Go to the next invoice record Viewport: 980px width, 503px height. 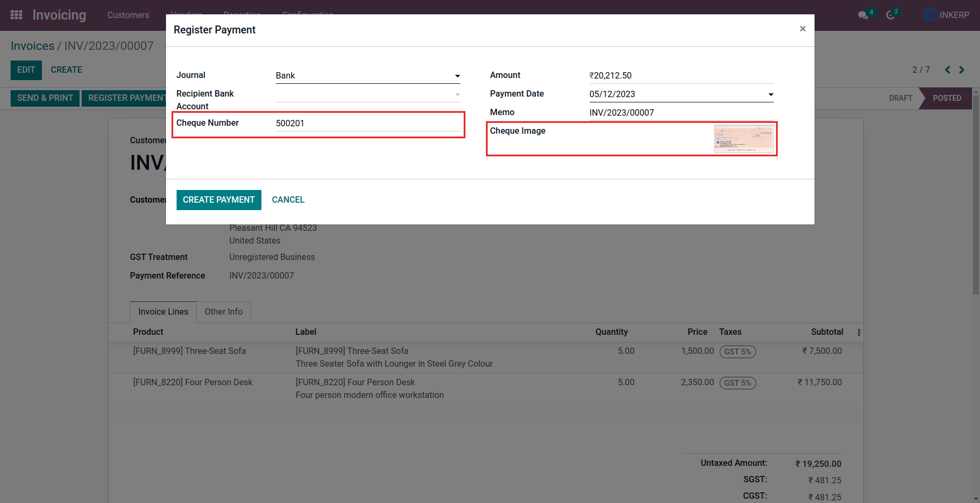pos(961,70)
